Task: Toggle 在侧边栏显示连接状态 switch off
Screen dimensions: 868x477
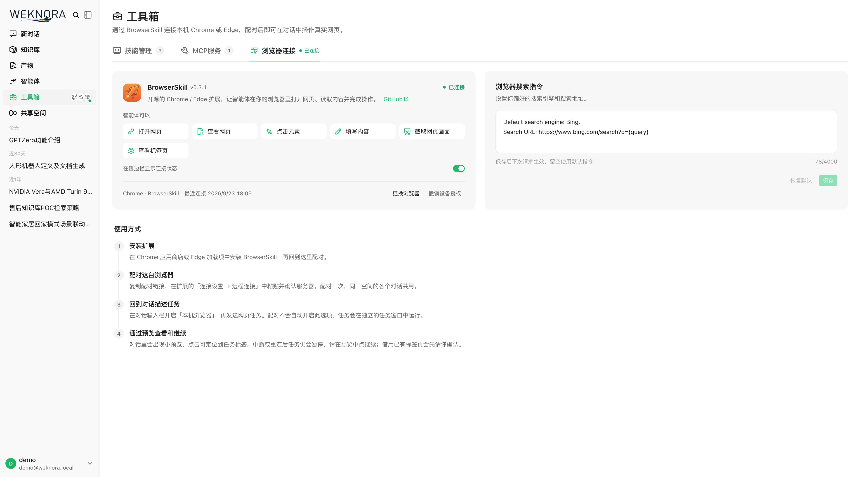Action: tap(459, 168)
